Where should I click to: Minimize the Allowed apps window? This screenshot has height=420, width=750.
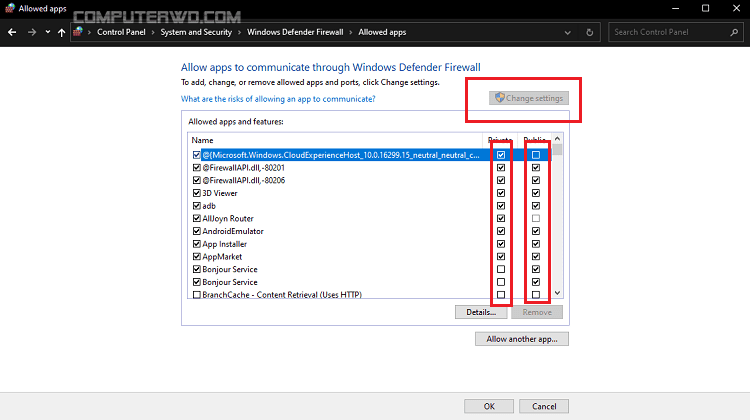point(675,8)
